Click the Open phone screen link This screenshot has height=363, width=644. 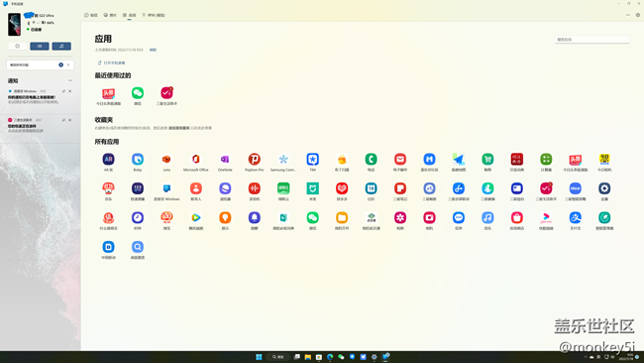point(111,62)
